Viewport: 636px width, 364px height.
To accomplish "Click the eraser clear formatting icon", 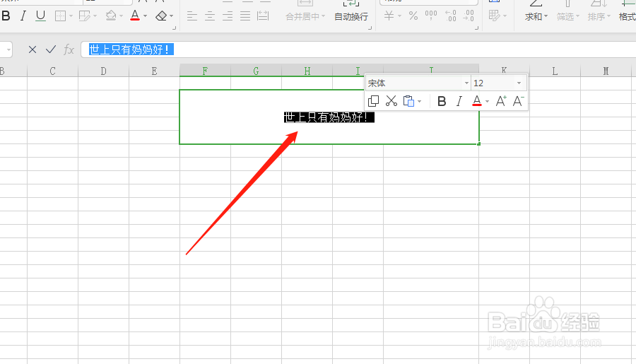I will tap(161, 16).
